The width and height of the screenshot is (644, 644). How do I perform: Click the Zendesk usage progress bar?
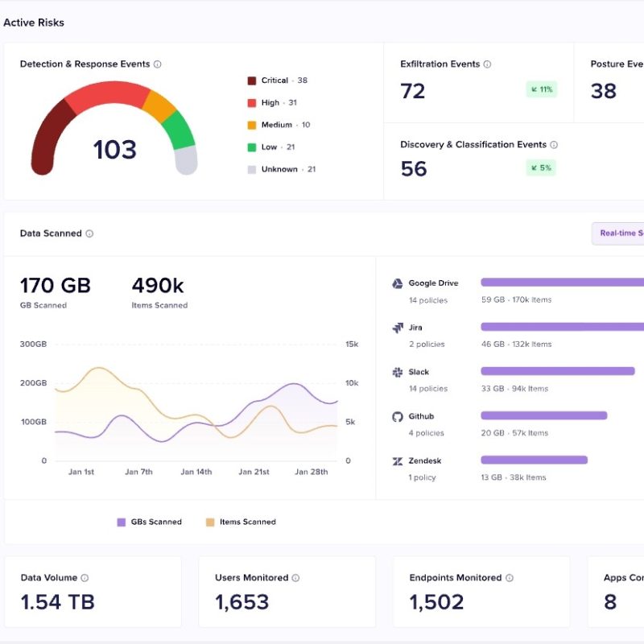[534, 460]
